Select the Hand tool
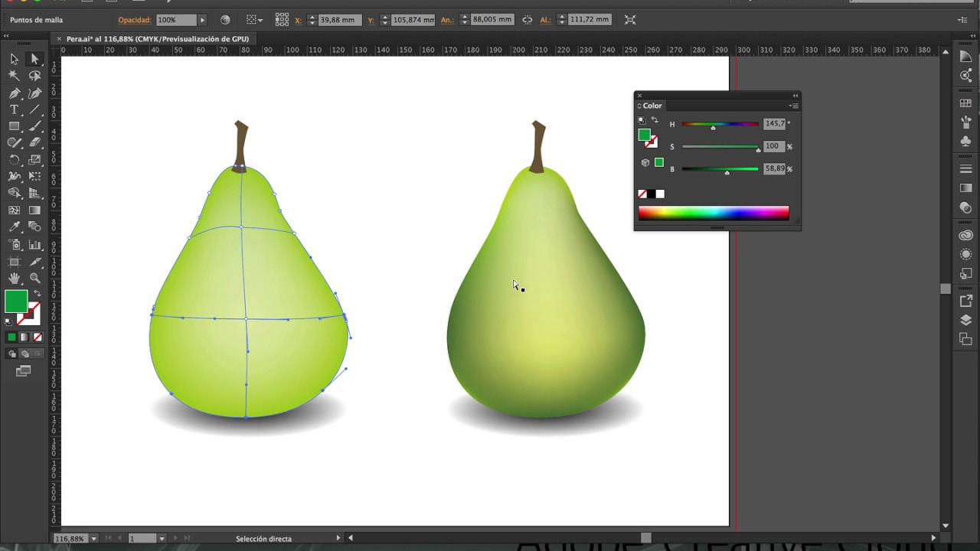Screen dimensions: 980x551 (x=14, y=279)
